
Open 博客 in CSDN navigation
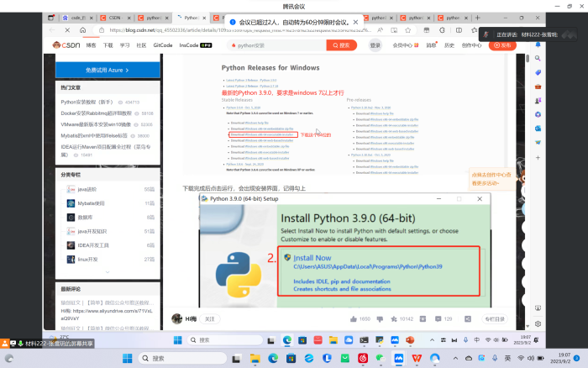pyautogui.click(x=91, y=45)
